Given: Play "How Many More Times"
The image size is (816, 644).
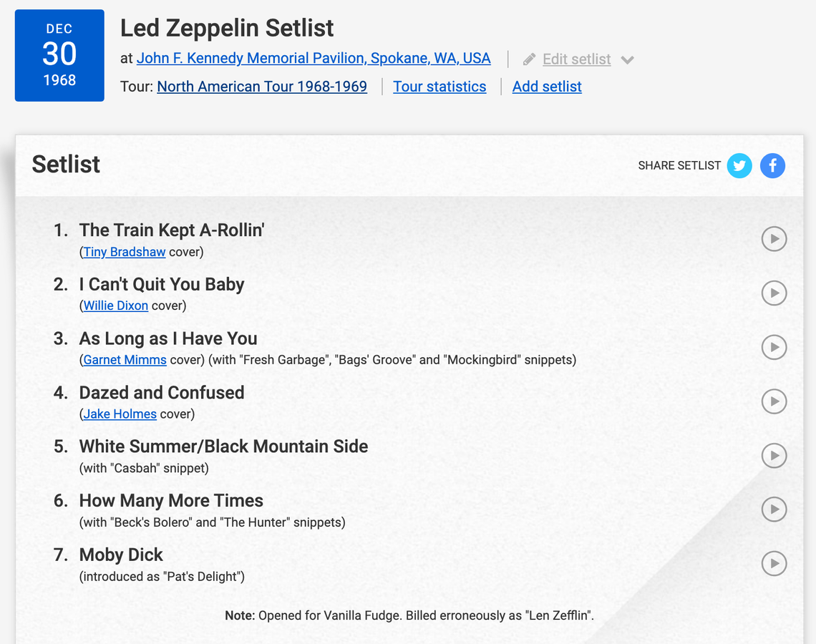Looking at the screenshot, I should (x=774, y=509).
